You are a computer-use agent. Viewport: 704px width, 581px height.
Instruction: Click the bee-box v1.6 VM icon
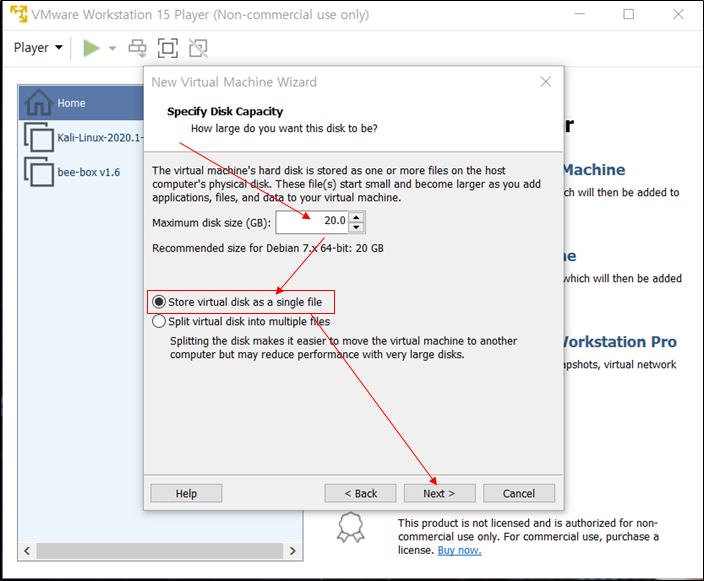pos(39,172)
